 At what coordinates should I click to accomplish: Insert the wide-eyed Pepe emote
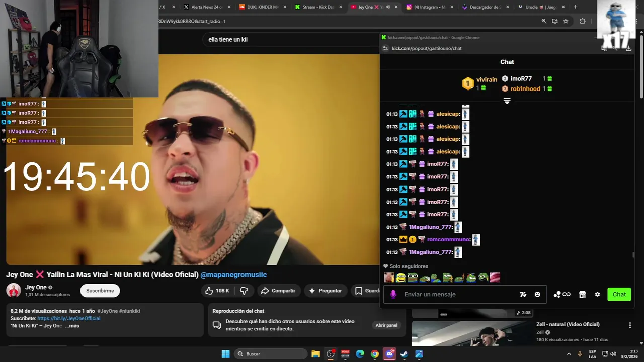413,277
